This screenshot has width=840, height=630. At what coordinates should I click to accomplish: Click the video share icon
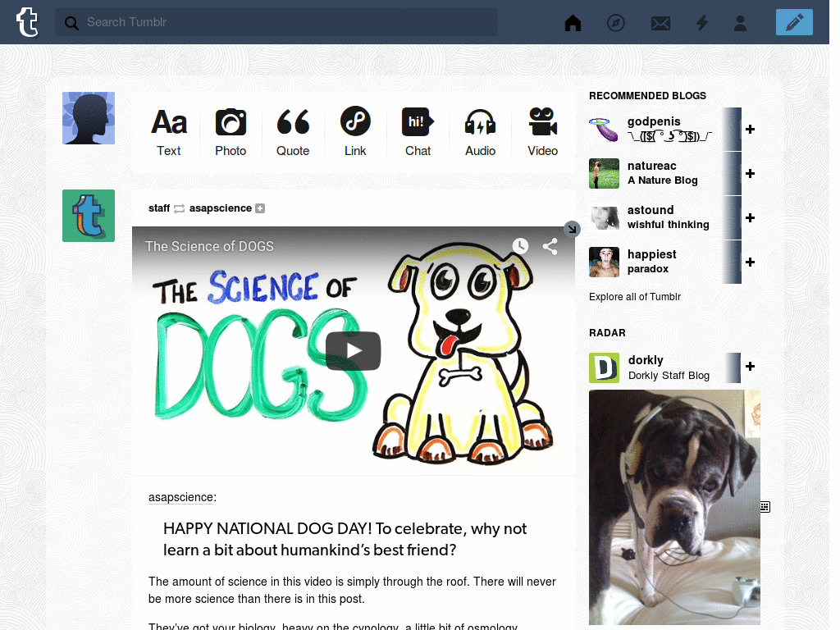[x=550, y=246]
